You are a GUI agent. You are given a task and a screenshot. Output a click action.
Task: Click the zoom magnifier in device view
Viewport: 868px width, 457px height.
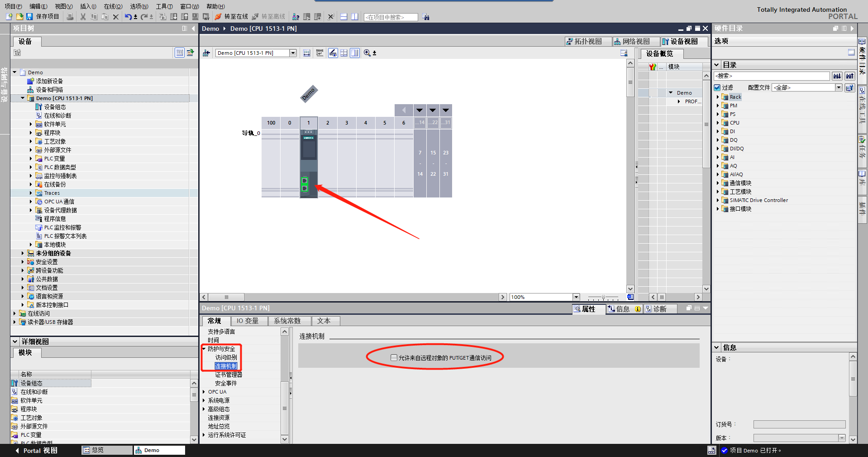[x=367, y=53]
